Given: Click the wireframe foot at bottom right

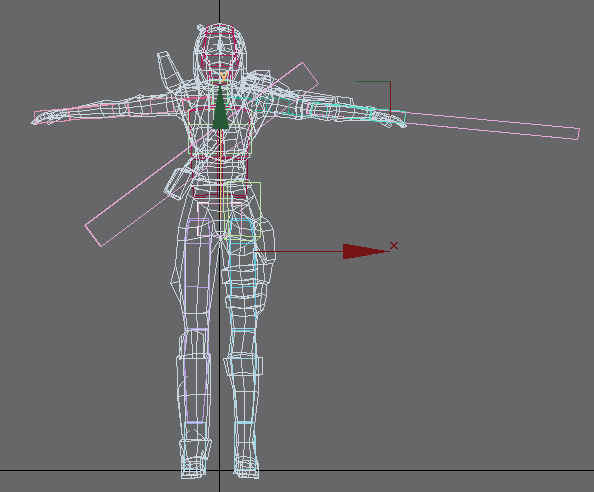Looking at the screenshot, I should click(246, 467).
